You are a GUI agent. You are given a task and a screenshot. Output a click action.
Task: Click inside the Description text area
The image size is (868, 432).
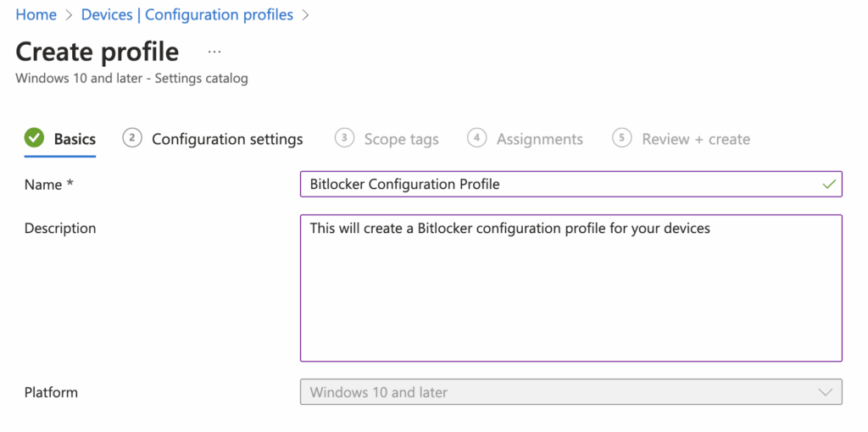click(x=570, y=288)
